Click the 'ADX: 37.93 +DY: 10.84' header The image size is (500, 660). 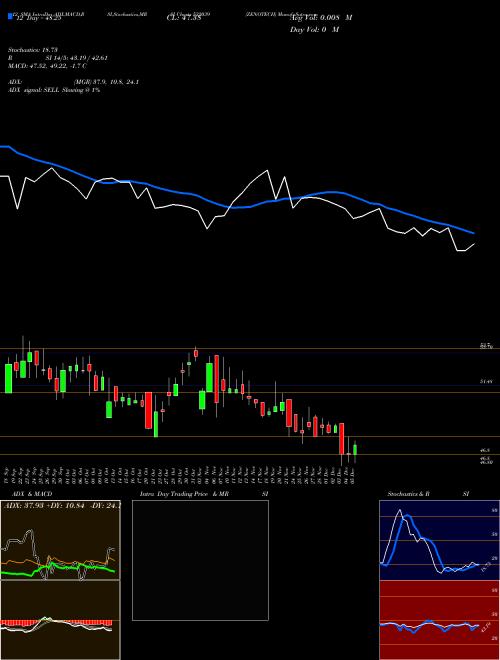45,505
